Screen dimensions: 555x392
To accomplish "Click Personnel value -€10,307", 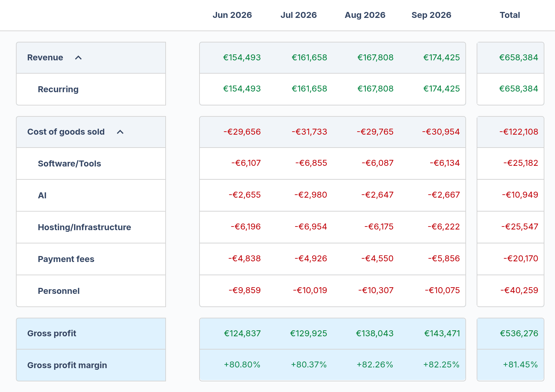I will (x=376, y=290).
